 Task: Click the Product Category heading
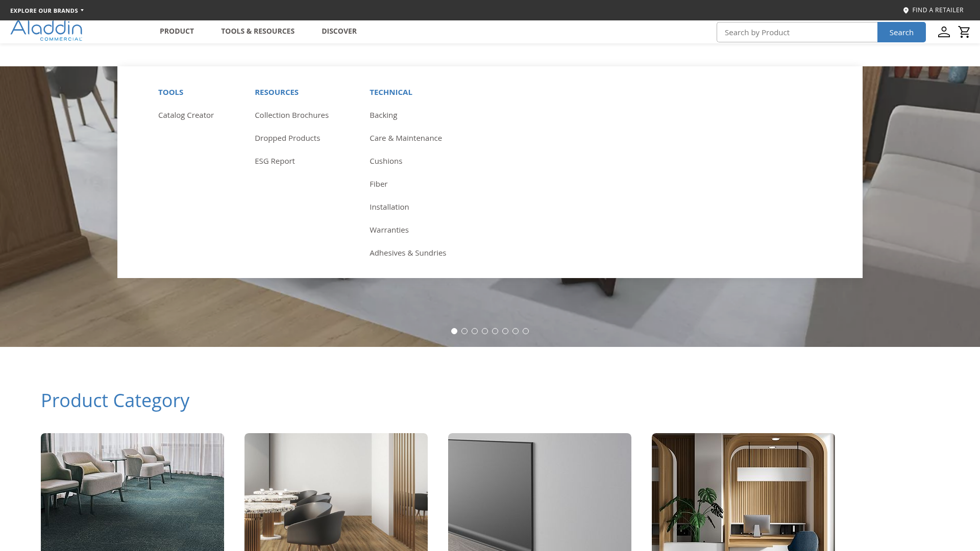coord(115,400)
